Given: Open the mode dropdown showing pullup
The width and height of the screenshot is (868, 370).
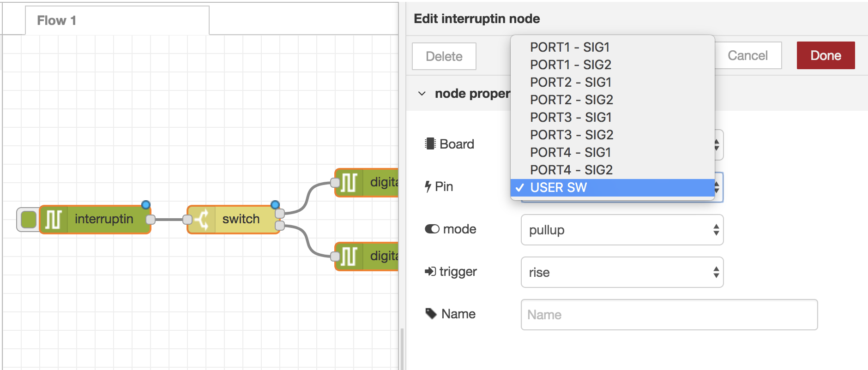Looking at the screenshot, I should click(621, 230).
